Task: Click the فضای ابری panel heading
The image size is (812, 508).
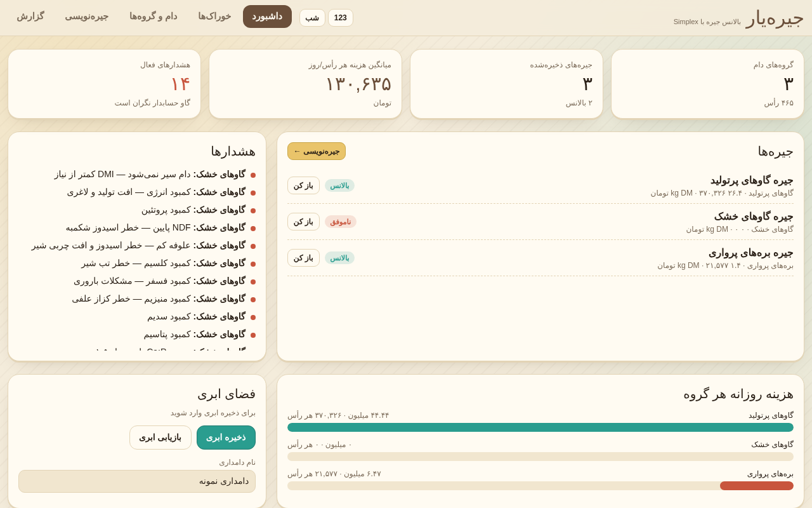Action: tap(226, 394)
